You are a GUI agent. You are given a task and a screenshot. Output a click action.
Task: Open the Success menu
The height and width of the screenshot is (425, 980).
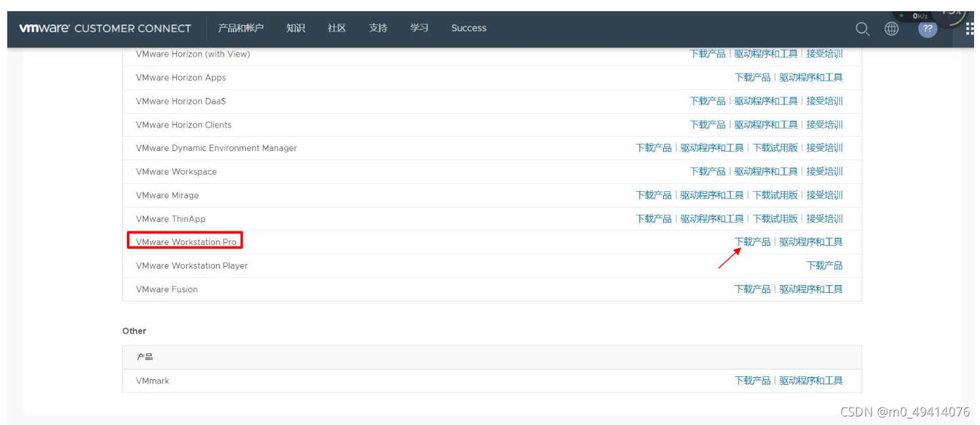pos(469,28)
